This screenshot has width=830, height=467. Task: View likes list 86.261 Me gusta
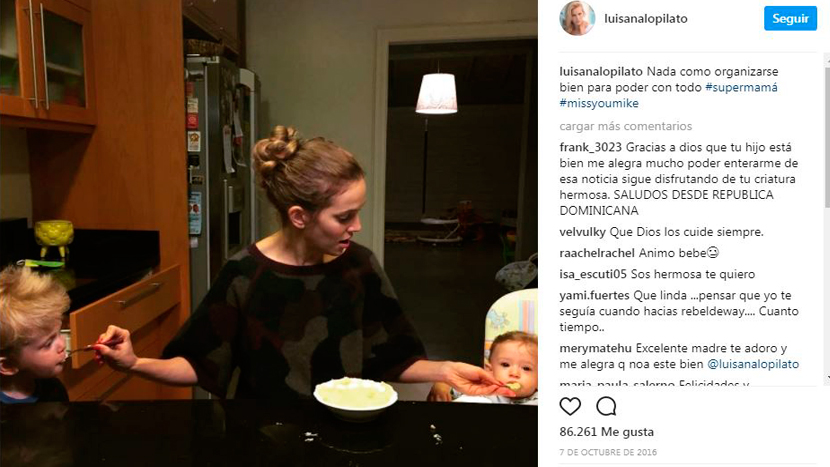point(607,432)
